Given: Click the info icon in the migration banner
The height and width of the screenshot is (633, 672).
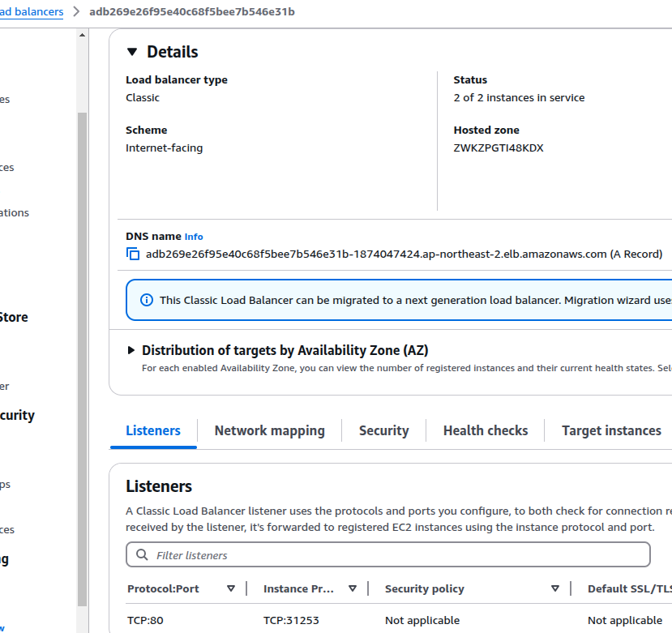Looking at the screenshot, I should click(x=147, y=300).
